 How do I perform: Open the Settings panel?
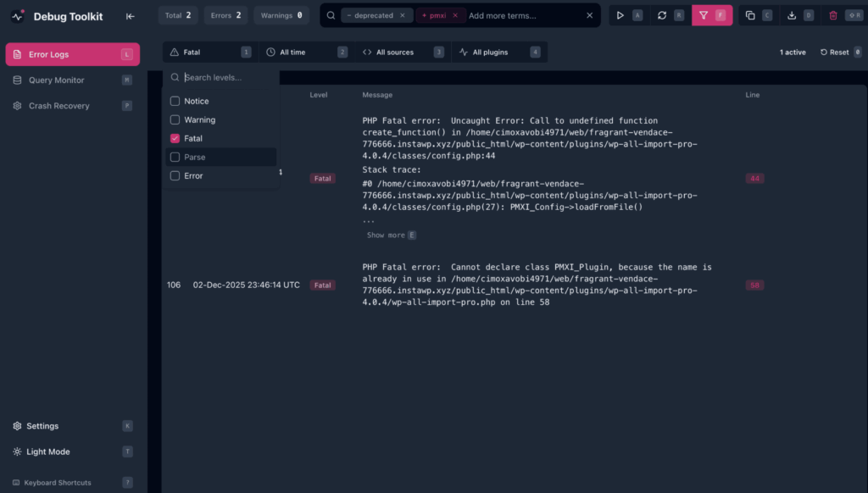(x=39, y=426)
